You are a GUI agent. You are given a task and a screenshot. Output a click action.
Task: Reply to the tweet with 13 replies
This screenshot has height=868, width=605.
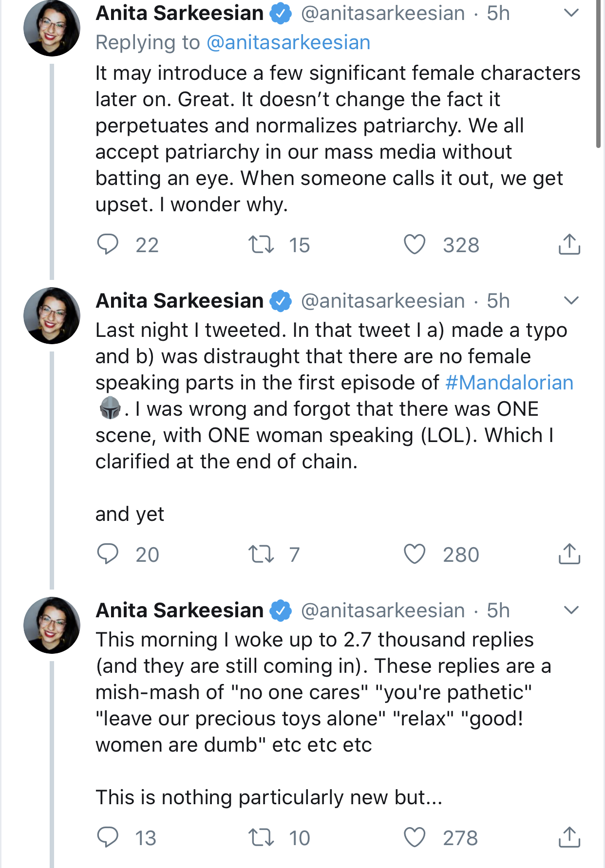point(108,837)
